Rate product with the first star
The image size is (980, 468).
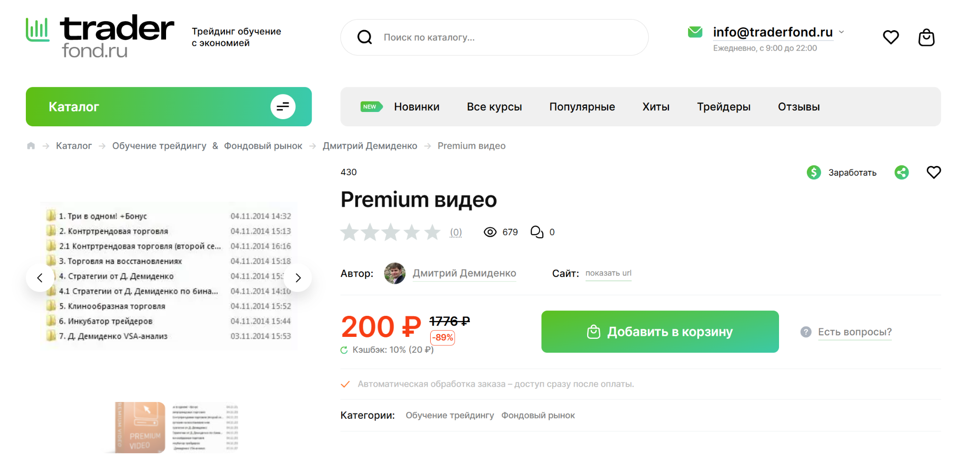(350, 232)
